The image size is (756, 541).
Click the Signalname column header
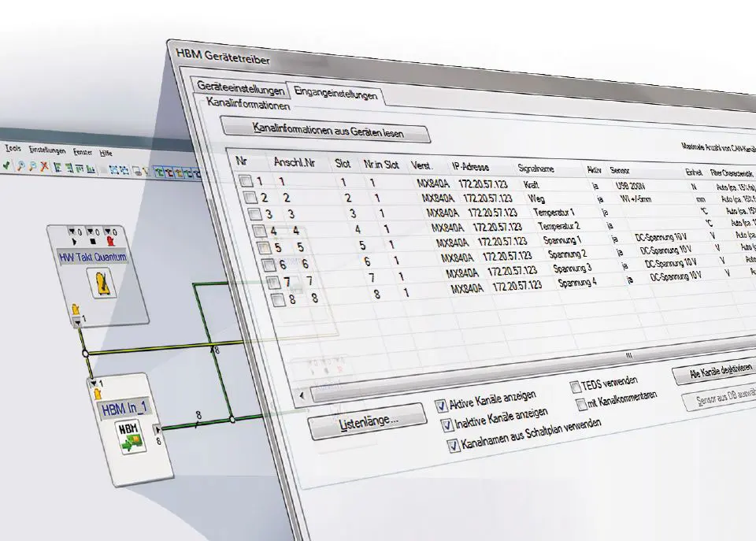point(535,169)
